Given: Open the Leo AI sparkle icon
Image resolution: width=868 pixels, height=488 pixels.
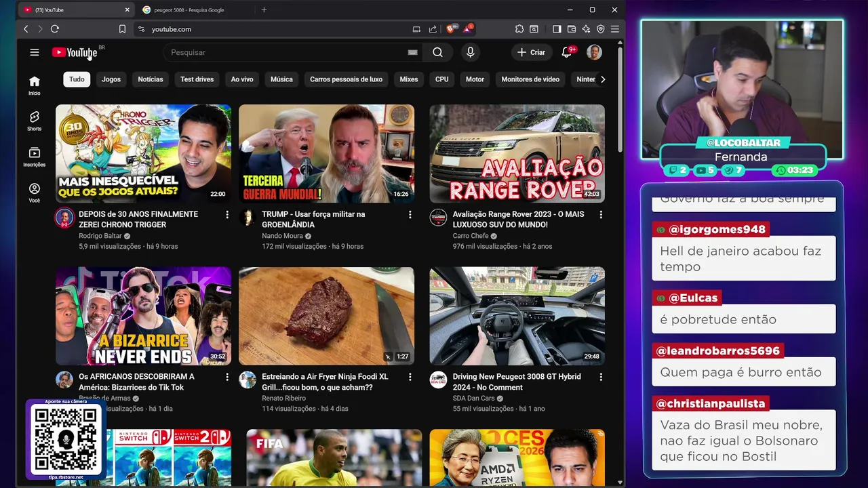Looking at the screenshot, I should (x=586, y=29).
